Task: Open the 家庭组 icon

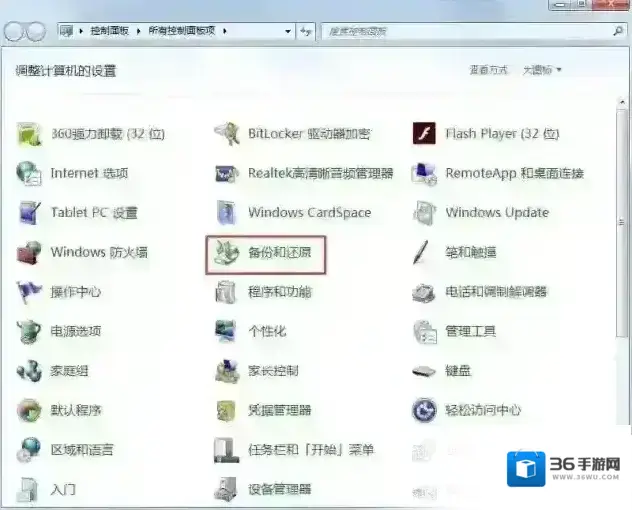Action: (29, 371)
